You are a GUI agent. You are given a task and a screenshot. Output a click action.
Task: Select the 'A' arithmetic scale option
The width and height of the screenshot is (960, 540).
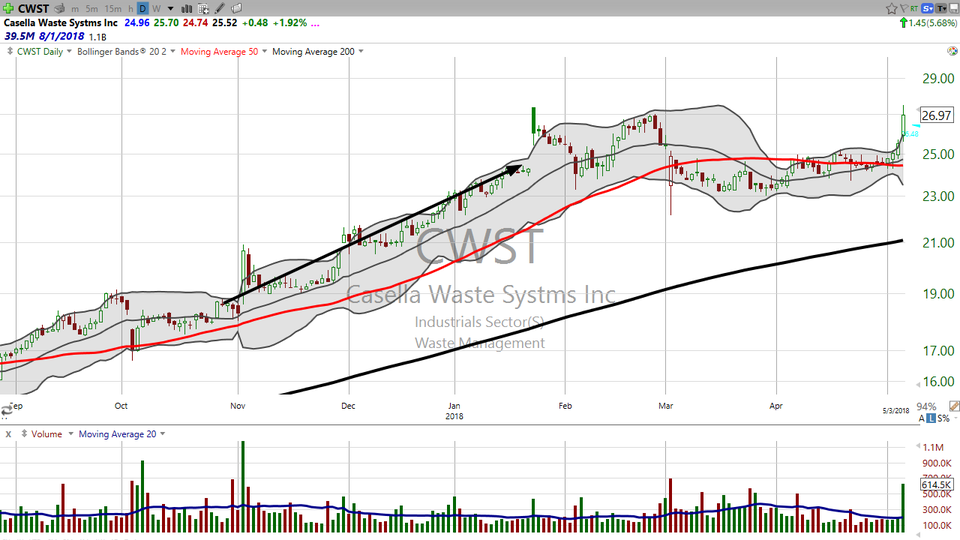921,418
